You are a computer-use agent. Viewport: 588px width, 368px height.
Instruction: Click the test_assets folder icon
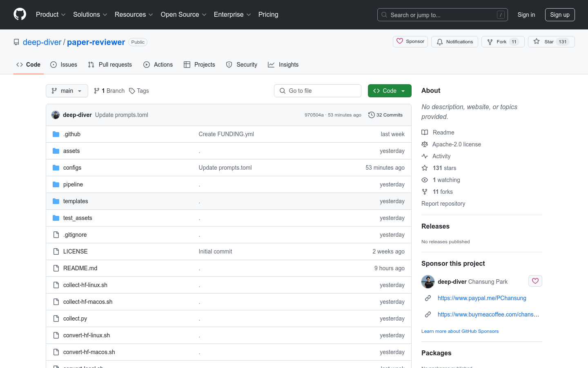coord(56,218)
